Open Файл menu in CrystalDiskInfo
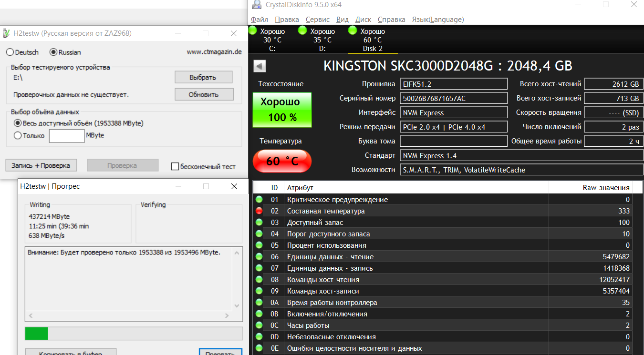Screen dimensions: 644x355 click(259, 20)
